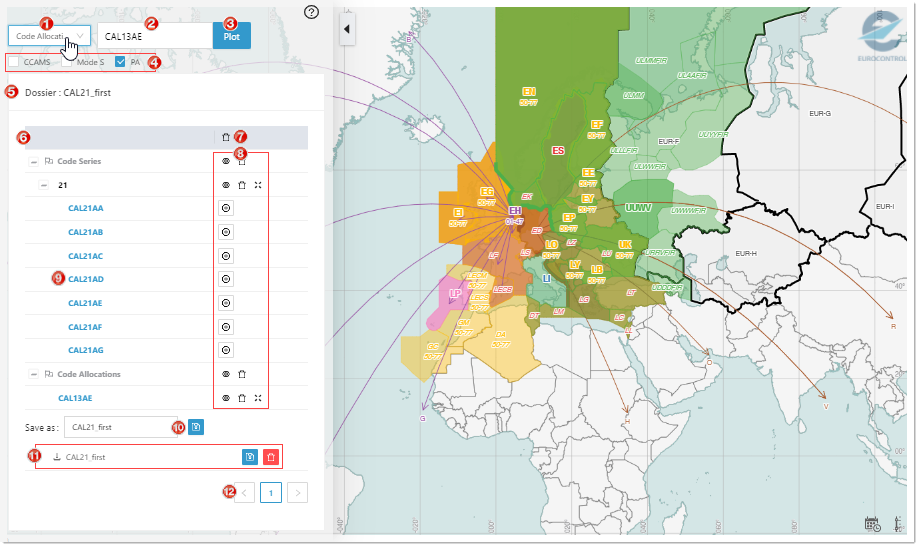
Task: Toggle visibility eye for Code Series
Action: 226,161
